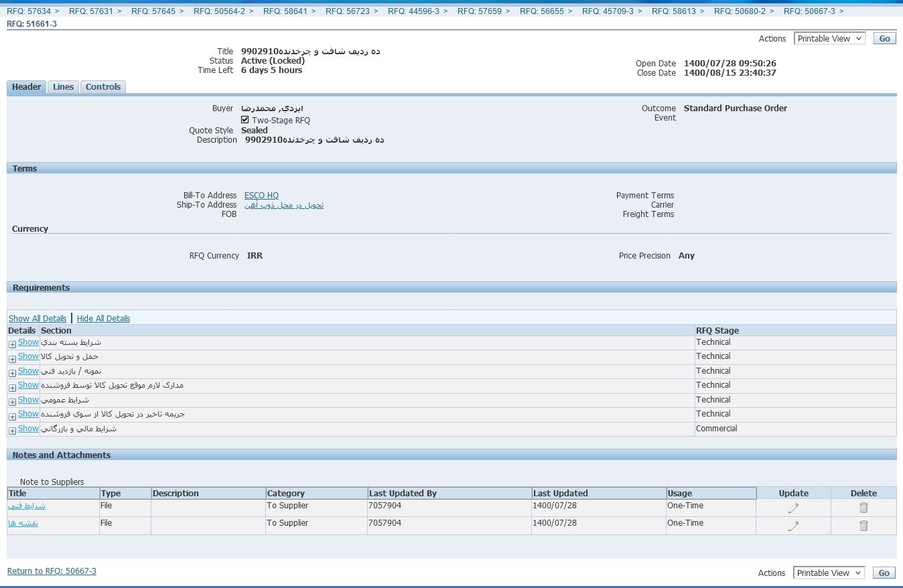The image size is (903, 588).
Task: Go to breadcrumb RFQ: 57634
Action: click(x=29, y=11)
